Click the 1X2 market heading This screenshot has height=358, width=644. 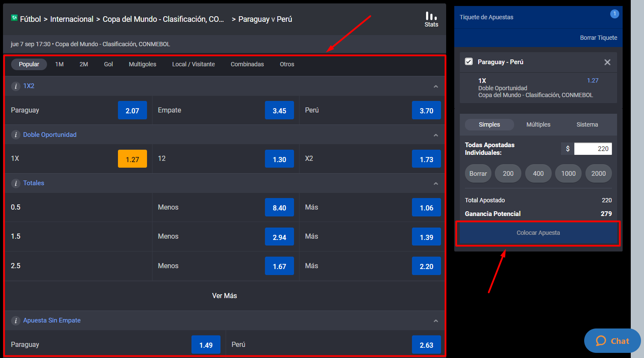pyautogui.click(x=29, y=86)
